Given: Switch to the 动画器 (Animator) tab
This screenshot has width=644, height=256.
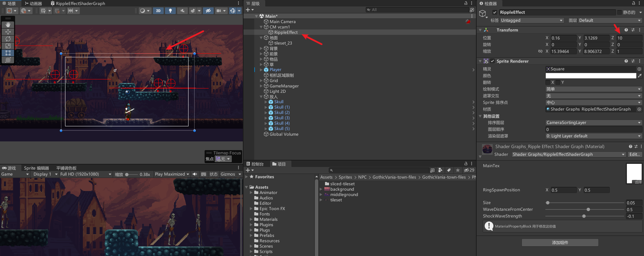Looking at the screenshot, I should click(x=33, y=3).
